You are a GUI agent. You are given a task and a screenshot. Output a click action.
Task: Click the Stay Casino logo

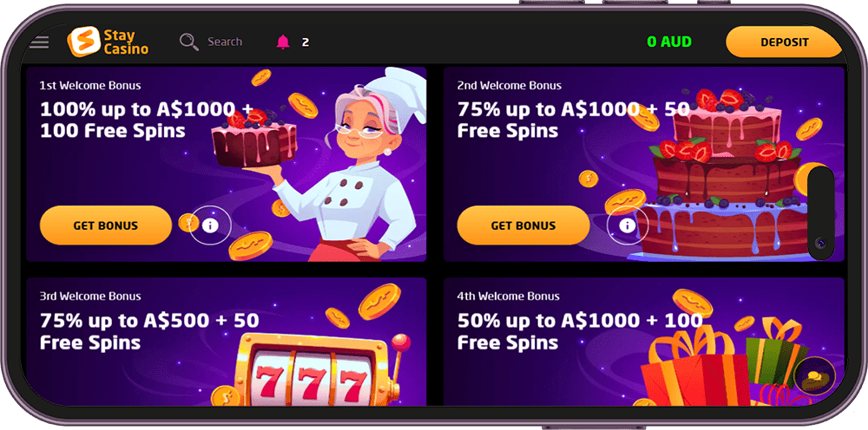[x=108, y=42]
